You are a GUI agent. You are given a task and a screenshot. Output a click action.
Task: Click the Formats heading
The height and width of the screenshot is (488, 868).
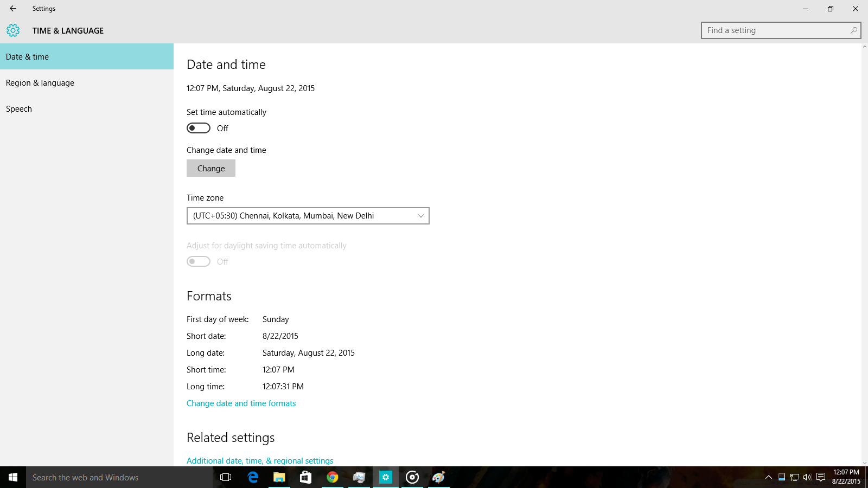coord(209,296)
